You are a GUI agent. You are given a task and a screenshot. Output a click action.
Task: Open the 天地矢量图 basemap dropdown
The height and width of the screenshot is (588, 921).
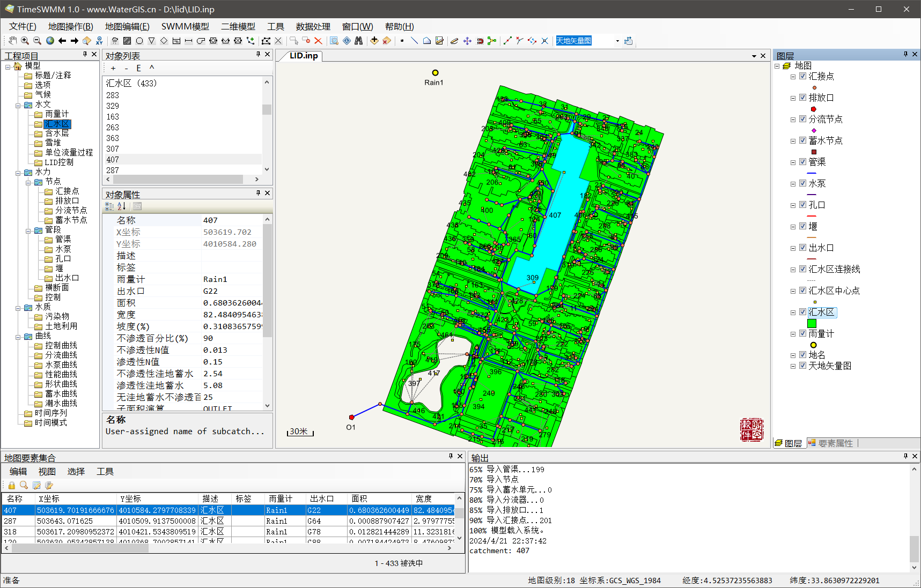(x=617, y=41)
